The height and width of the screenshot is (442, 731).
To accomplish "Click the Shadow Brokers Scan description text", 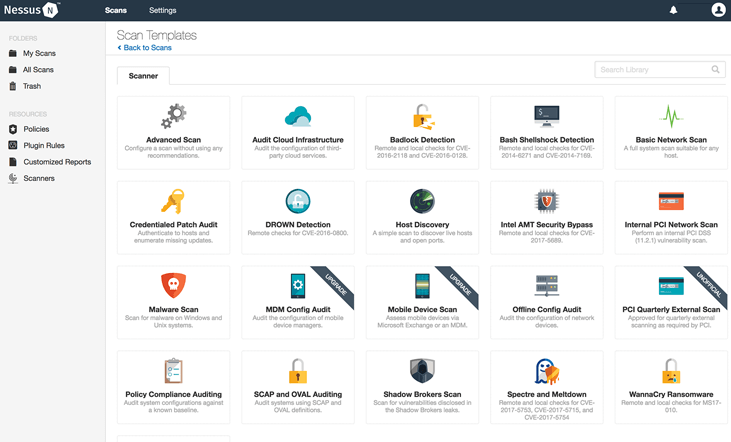I will pos(422,406).
